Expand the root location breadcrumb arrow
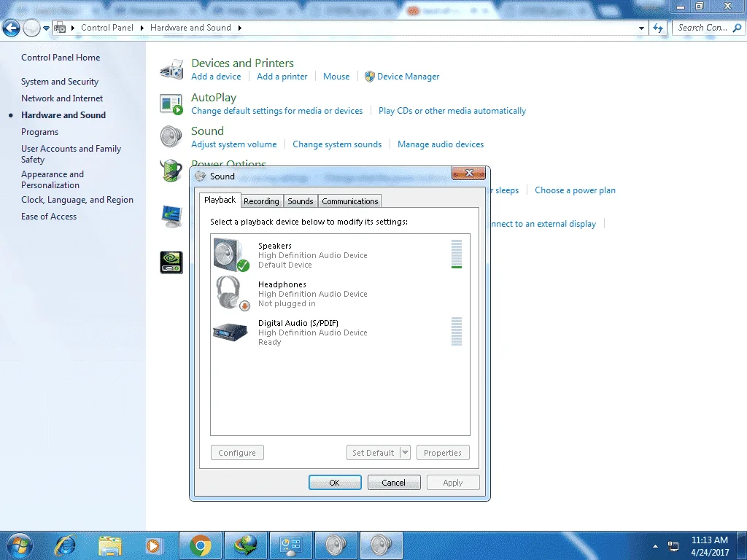Screen dimensions: 747x560 (73, 28)
